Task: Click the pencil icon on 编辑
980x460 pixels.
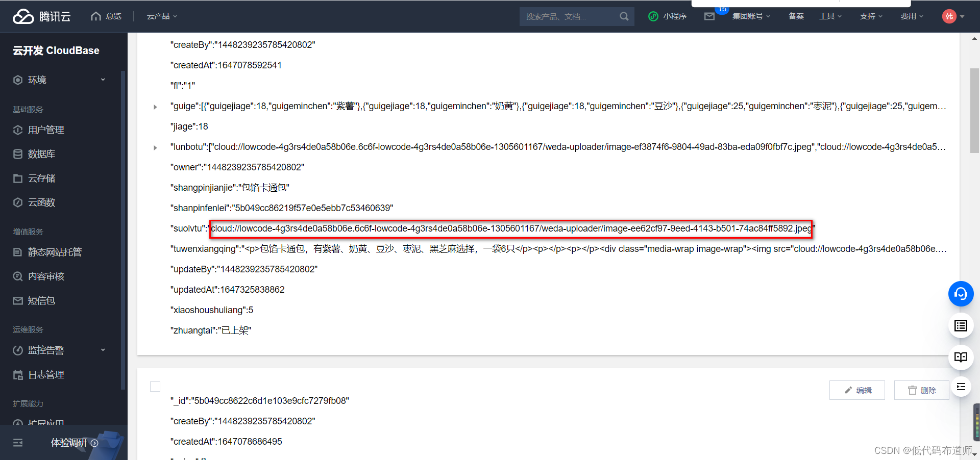Action: pos(848,390)
